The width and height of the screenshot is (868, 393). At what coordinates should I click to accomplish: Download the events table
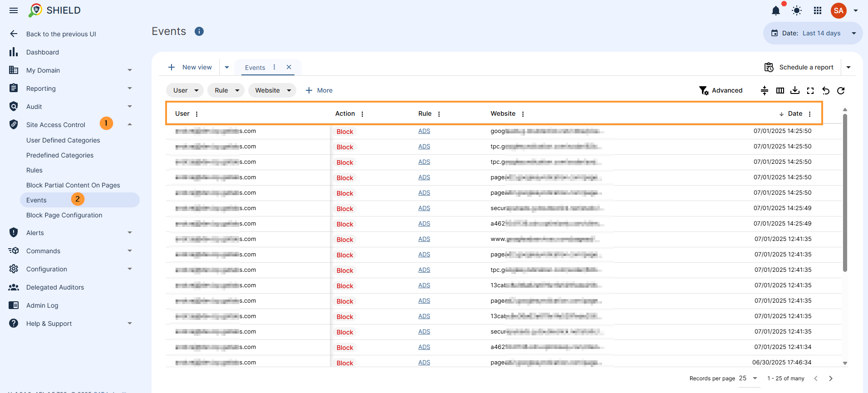point(795,90)
